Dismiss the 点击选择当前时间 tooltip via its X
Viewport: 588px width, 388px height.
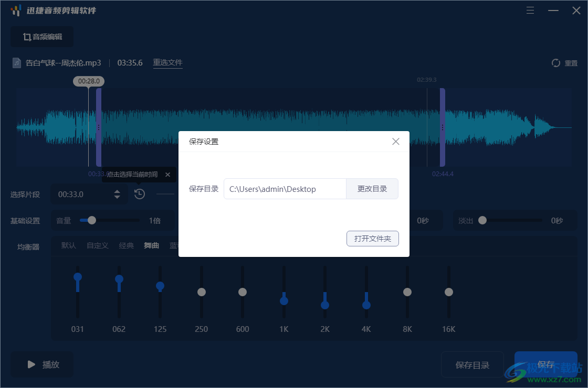pos(167,174)
